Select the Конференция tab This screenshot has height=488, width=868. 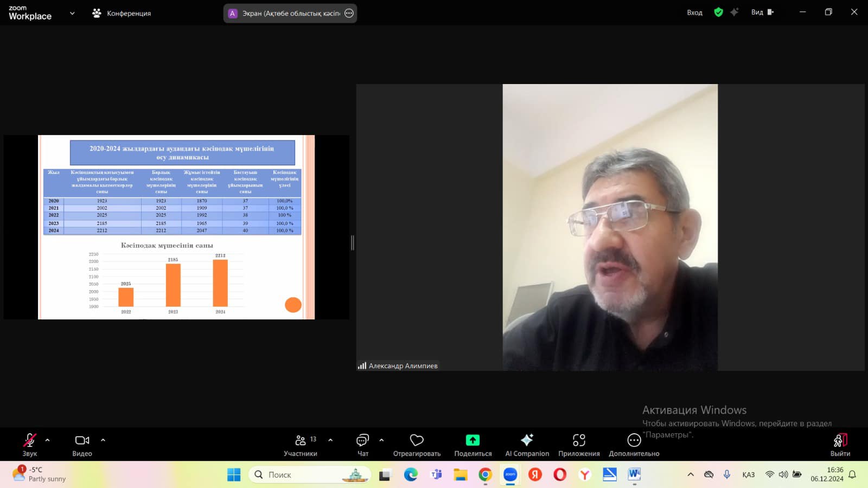(122, 13)
